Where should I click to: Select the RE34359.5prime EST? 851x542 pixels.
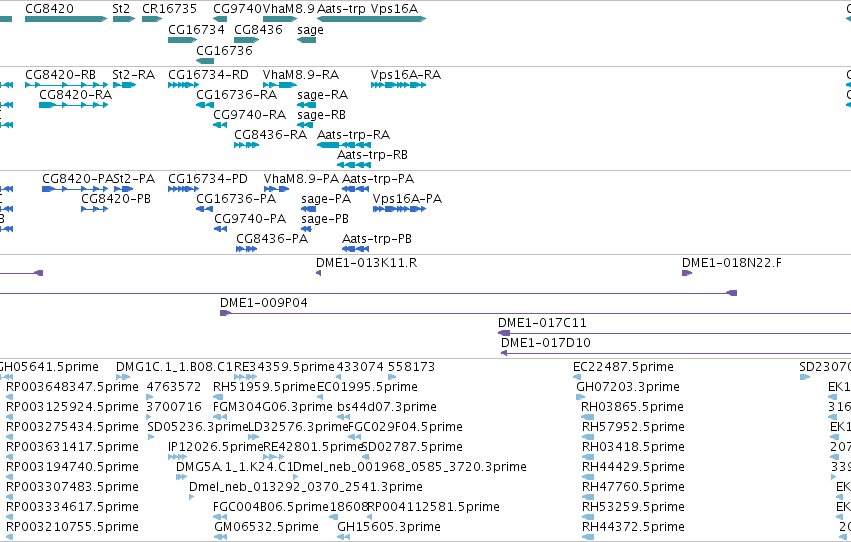pos(245,377)
